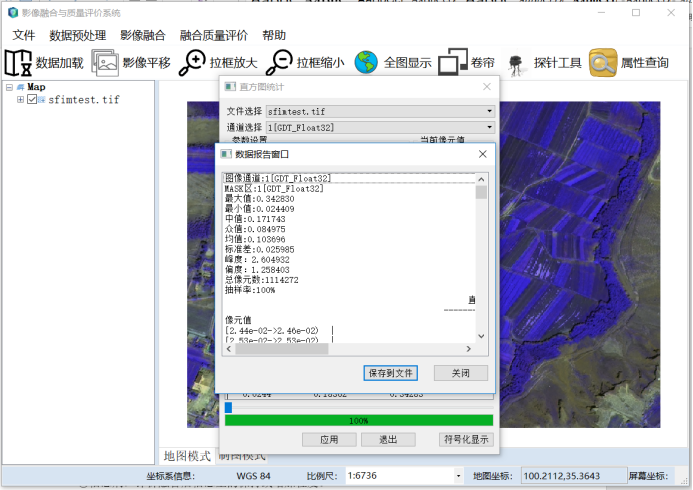The width and height of the screenshot is (693, 490).
Task: Choose the 探针工具 probe tool
Action: tap(516, 63)
